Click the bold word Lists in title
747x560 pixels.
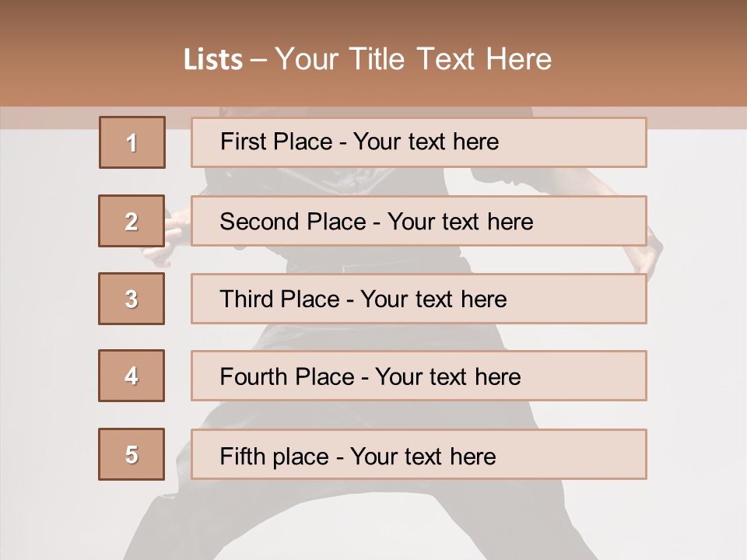point(213,60)
